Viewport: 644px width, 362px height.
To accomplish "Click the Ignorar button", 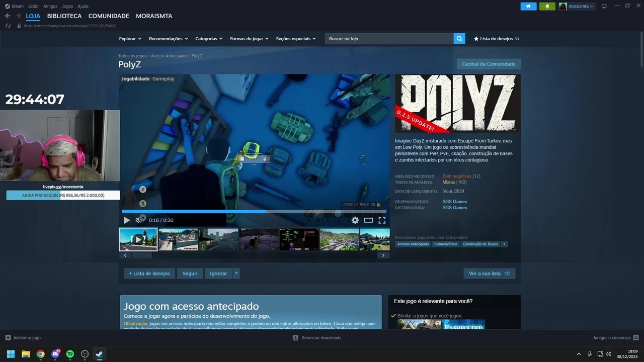I will click(218, 274).
